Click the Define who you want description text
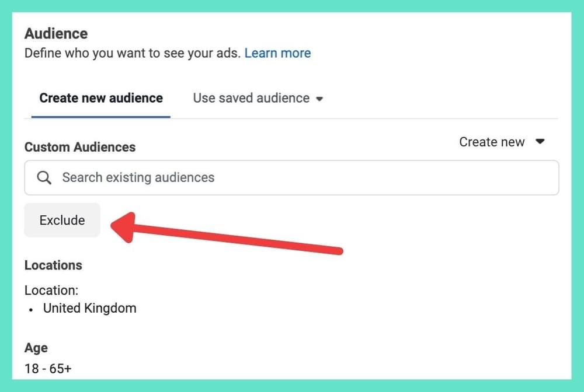This screenshot has width=584, height=392. [x=132, y=53]
